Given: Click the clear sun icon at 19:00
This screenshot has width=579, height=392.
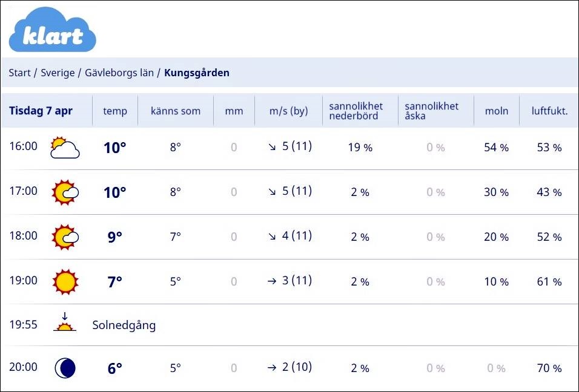Looking at the screenshot, I should pyautogui.click(x=65, y=282).
